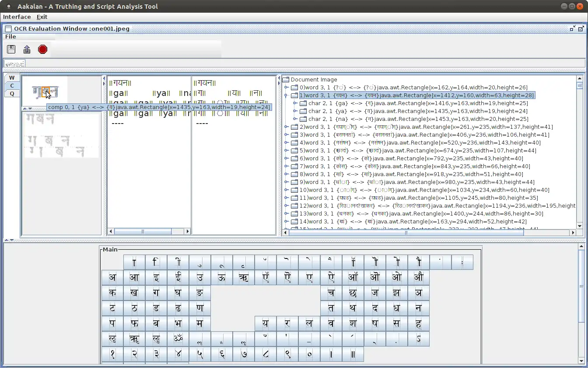
Task: Insert the य character from keyboard
Action: tap(266, 323)
